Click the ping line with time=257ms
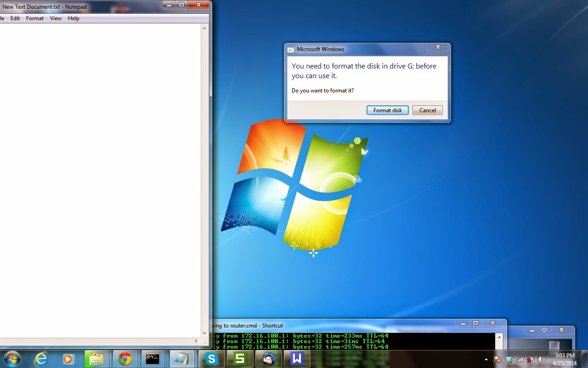The image size is (588, 368). (x=301, y=347)
